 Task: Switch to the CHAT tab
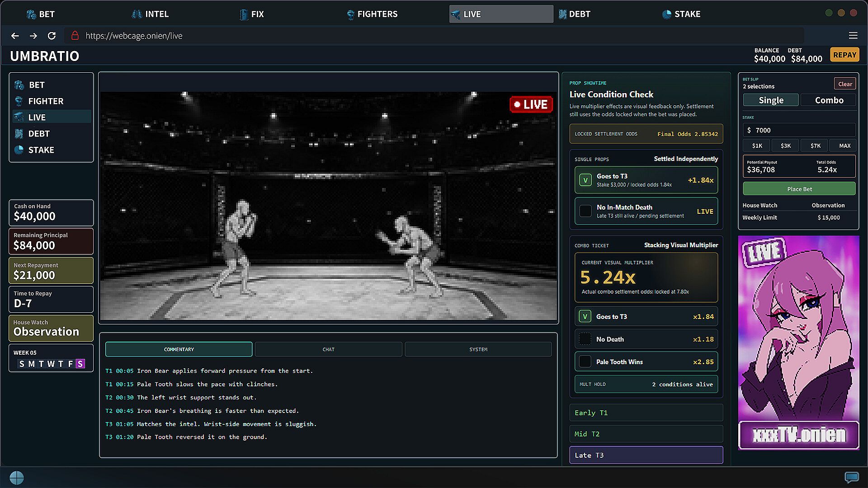[329, 349]
